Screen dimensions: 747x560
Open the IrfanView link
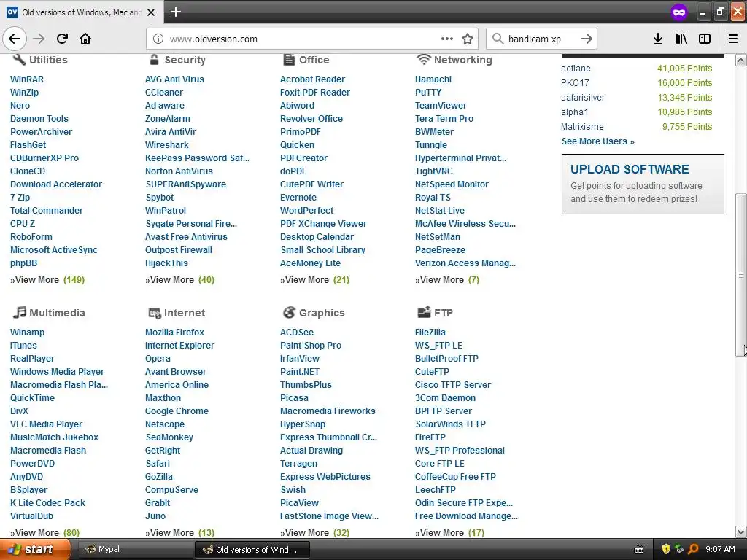tap(300, 358)
